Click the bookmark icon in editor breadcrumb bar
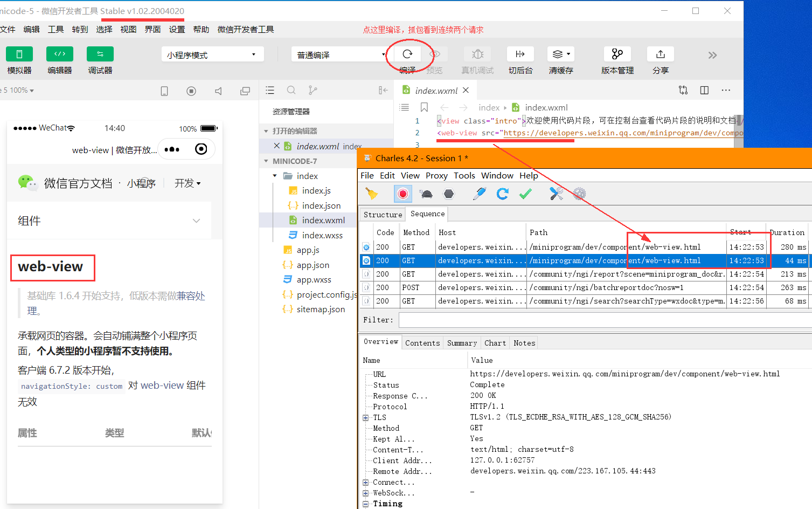Viewport: 812px width, 509px height. (424, 107)
